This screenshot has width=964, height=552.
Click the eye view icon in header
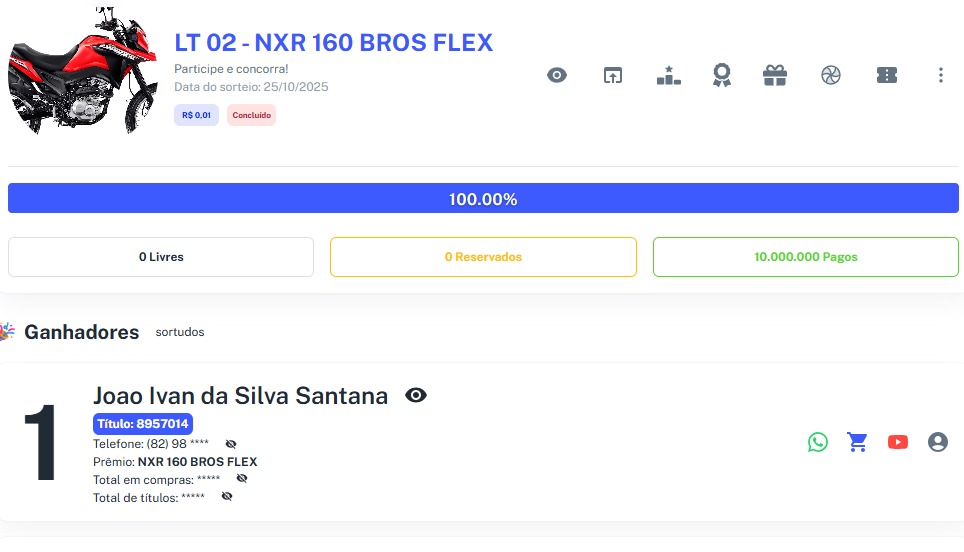pyautogui.click(x=557, y=75)
